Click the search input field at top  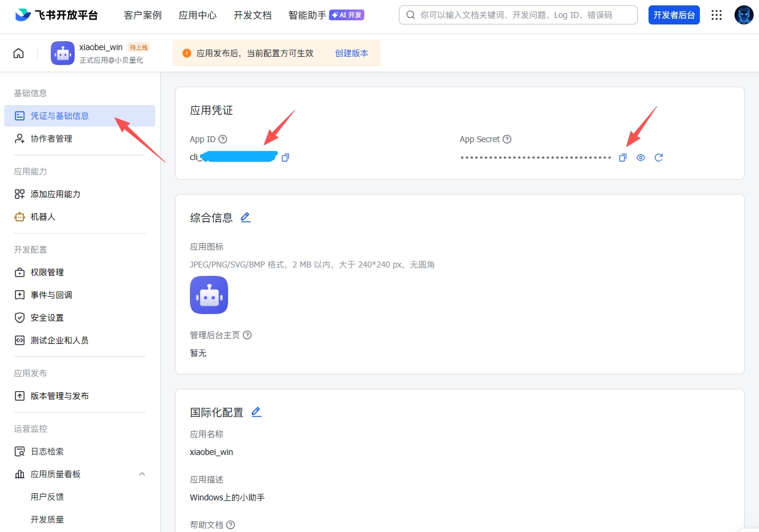point(517,15)
